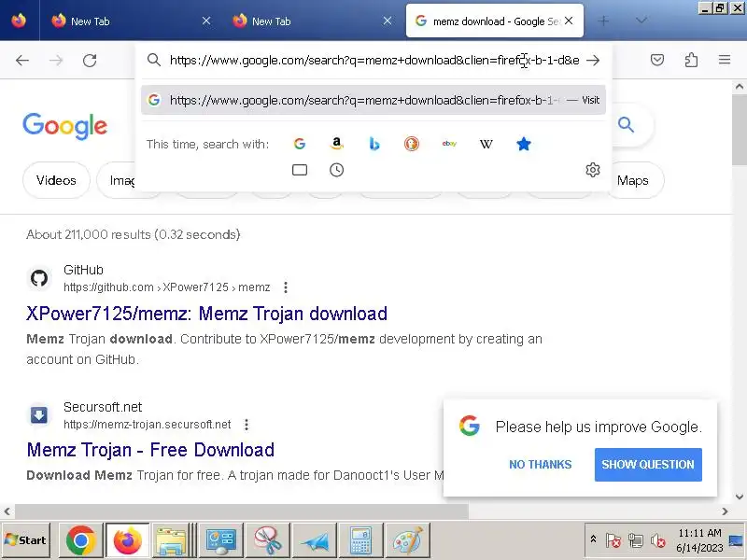Open the list all tabs dropdown
The image size is (747, 560).
[x=641, y=21]
